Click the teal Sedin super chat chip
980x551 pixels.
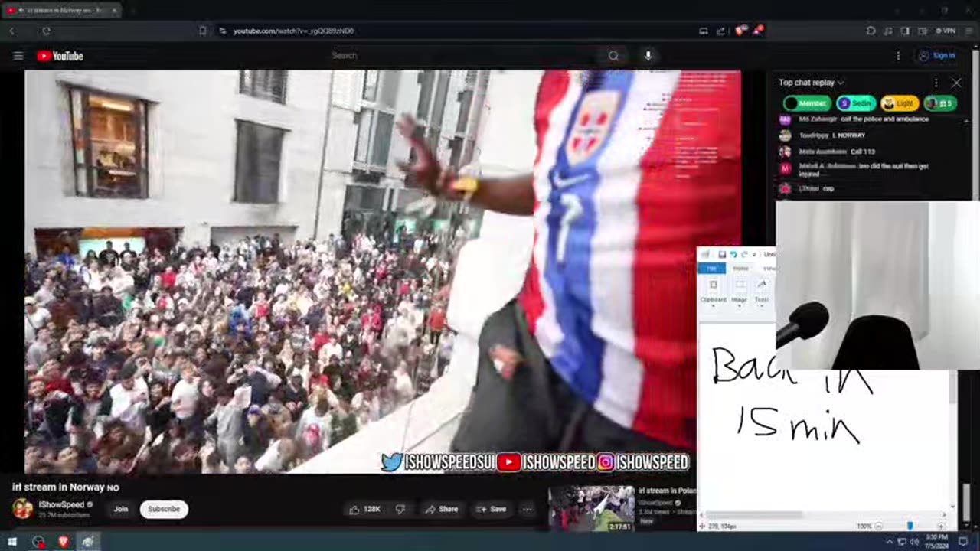click(854, 103)
